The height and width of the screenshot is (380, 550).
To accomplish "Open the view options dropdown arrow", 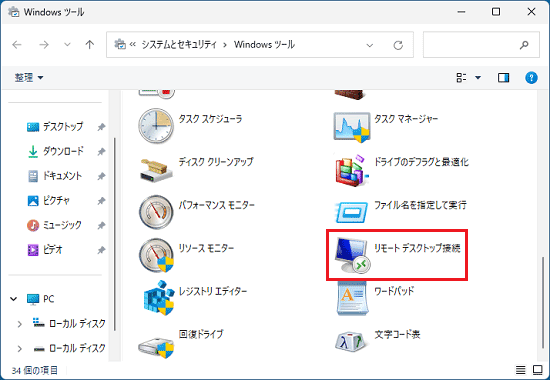I will 478,78.
